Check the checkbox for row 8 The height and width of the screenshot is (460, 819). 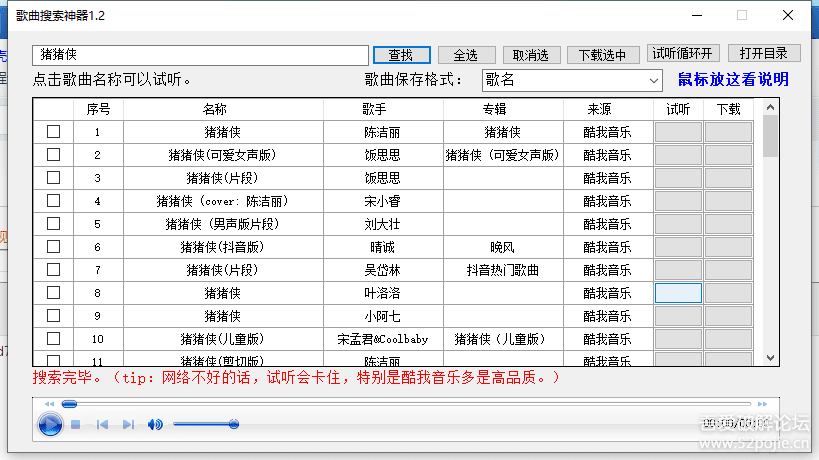click(x=53, y=292)
